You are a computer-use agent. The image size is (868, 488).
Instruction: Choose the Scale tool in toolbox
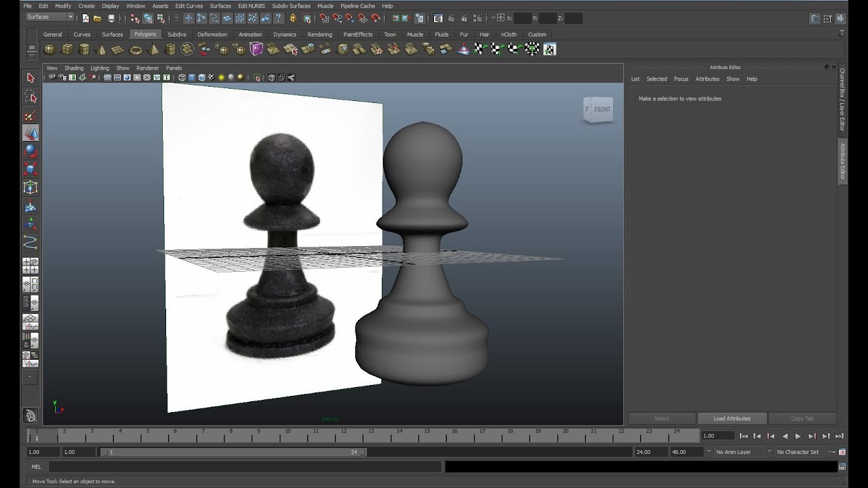31,169
